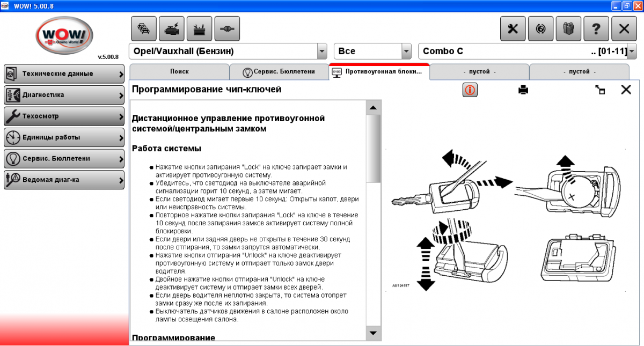Click the X button in the top toolbar
The image size is (644, 346).
(625, 29)
